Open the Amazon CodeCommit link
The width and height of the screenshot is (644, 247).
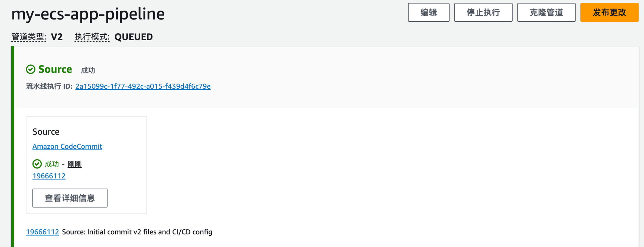click(x=67, y=147)
